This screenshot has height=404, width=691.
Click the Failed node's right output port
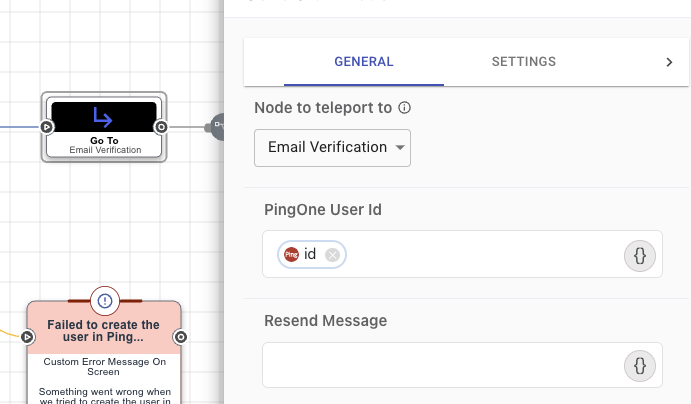181,337
